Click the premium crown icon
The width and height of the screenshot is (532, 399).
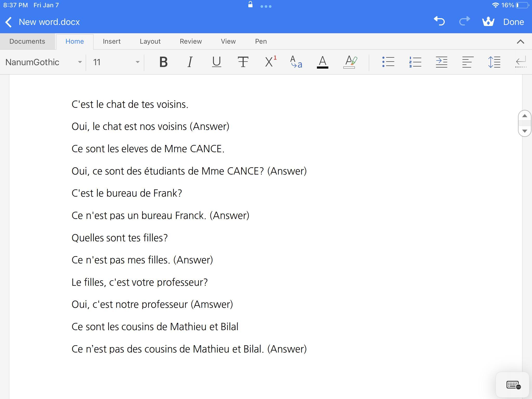coord(488,22)
